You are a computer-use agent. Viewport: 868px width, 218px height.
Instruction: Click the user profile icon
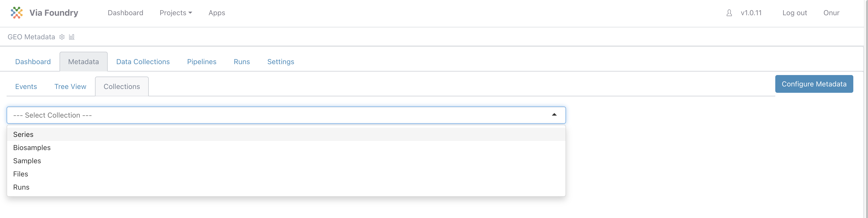[x=729, y=13]
